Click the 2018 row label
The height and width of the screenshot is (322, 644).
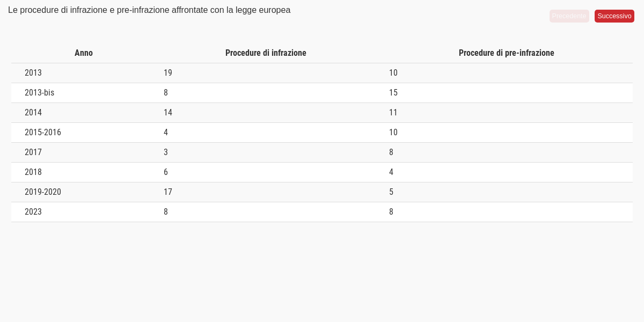33,172
